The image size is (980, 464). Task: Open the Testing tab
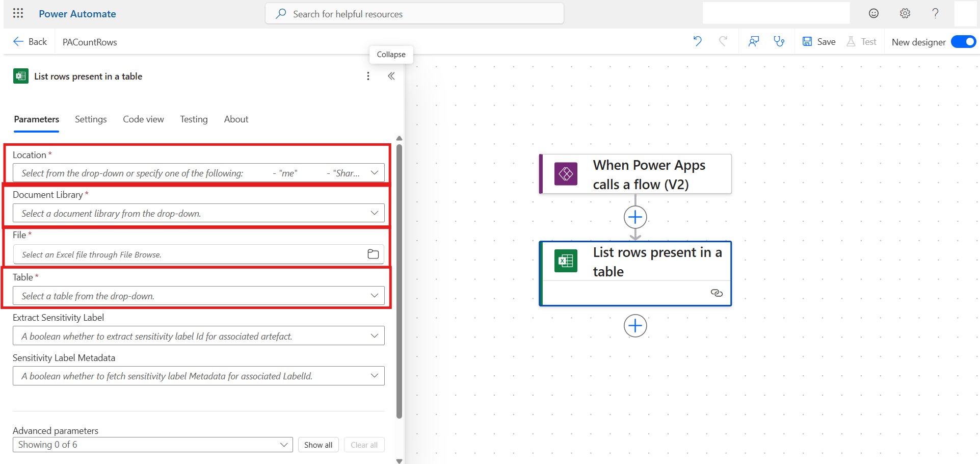pyautogui.click(x=194, y=119)
